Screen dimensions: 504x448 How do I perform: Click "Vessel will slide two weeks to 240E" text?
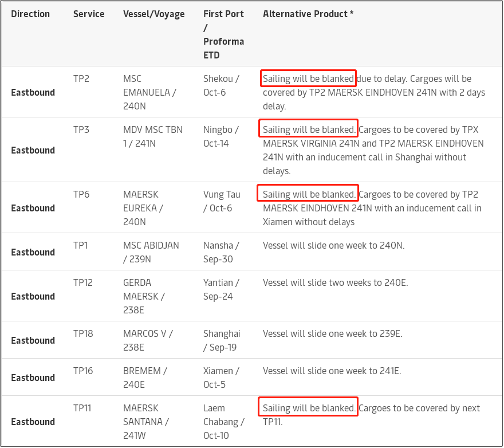pyautogui.click(x=335, y=282)
